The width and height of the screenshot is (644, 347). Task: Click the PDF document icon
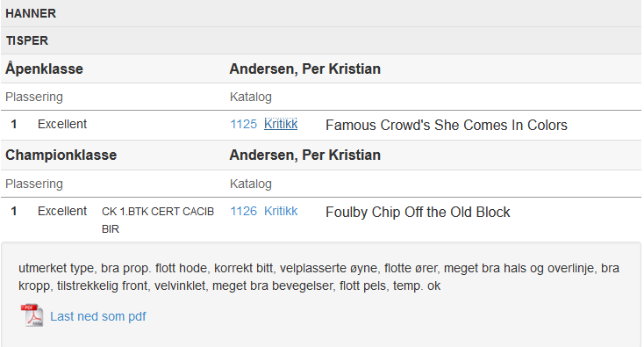click(32, 315)
